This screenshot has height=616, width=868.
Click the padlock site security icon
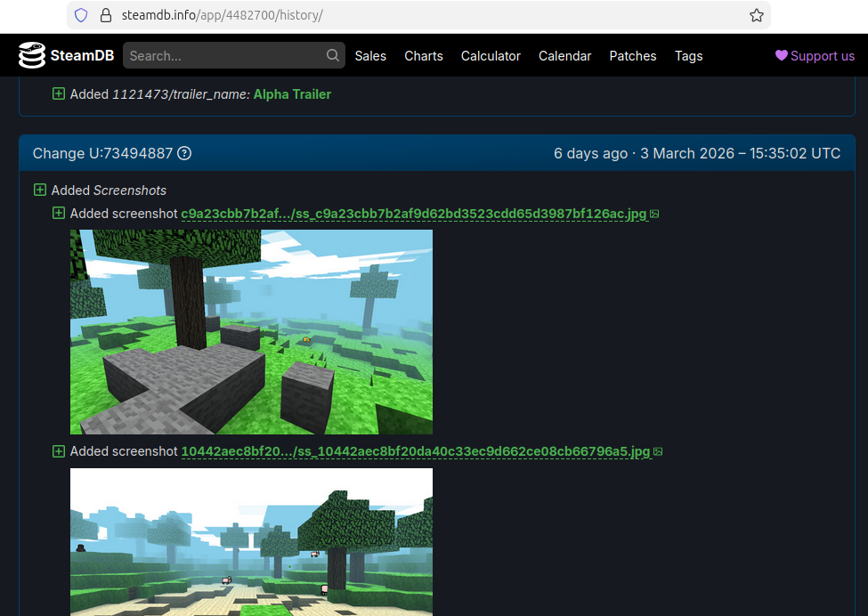coord(105,15)
